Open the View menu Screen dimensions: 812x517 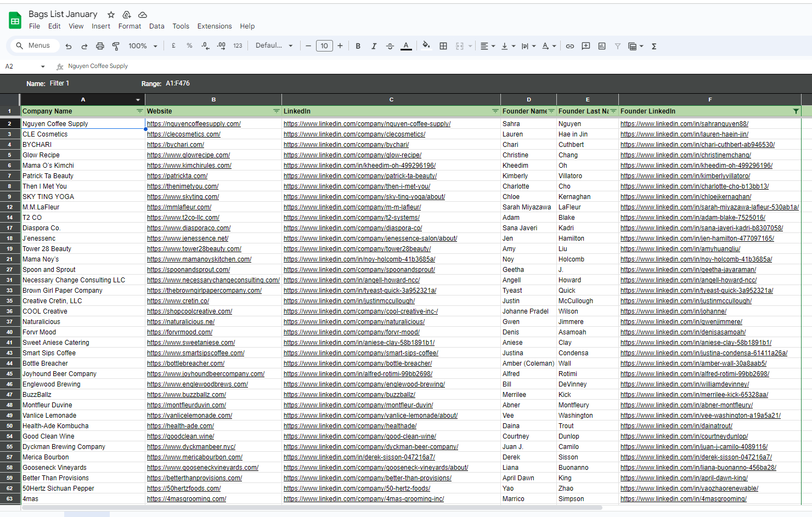tap(76, 26)
